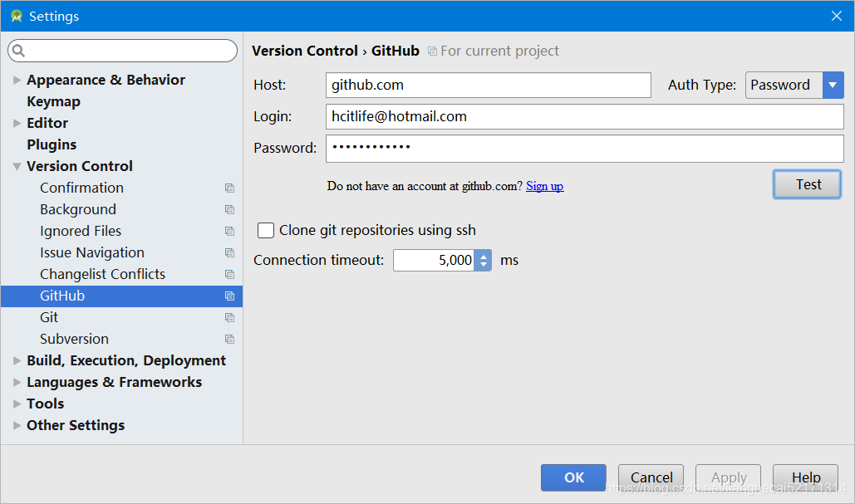The height and width of the screenshot is (504, 855).
Task: Confirm settings with the OK button
Action: [573, 478]
